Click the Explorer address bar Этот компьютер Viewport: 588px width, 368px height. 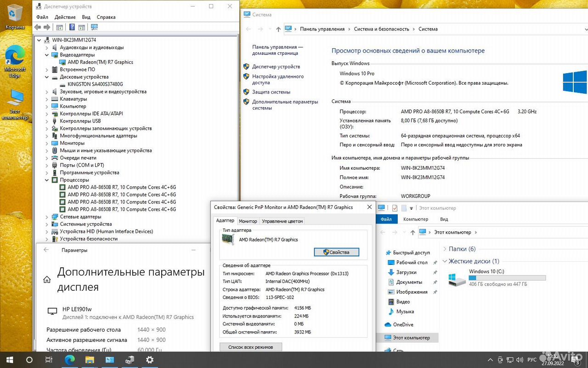pyautogui.click(x=452, y=232)
